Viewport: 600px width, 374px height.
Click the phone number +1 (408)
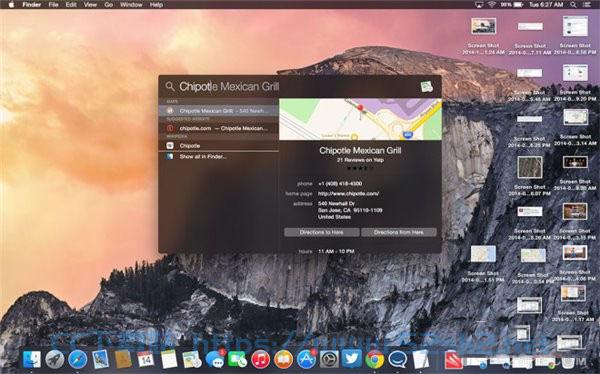(x=340, y=184)
